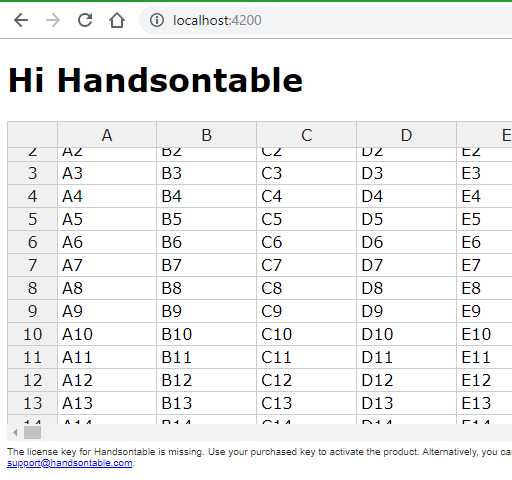
Task: Click the horizontal scrollbar thumb
Action: click(x=32, y=433)
